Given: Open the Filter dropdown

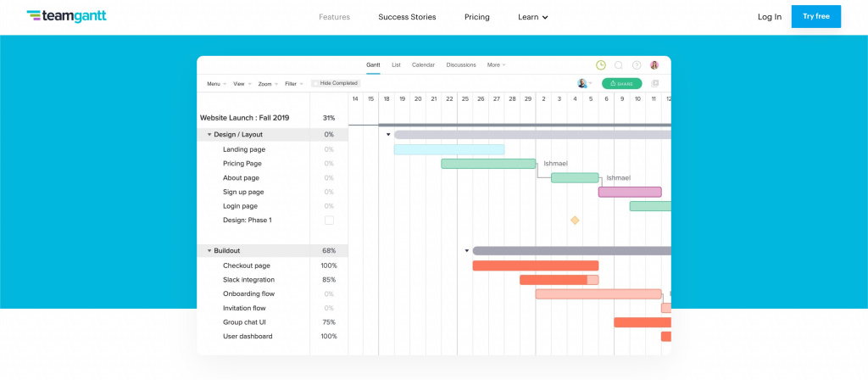Looking at the screenshot, I should tap(294, 84).
